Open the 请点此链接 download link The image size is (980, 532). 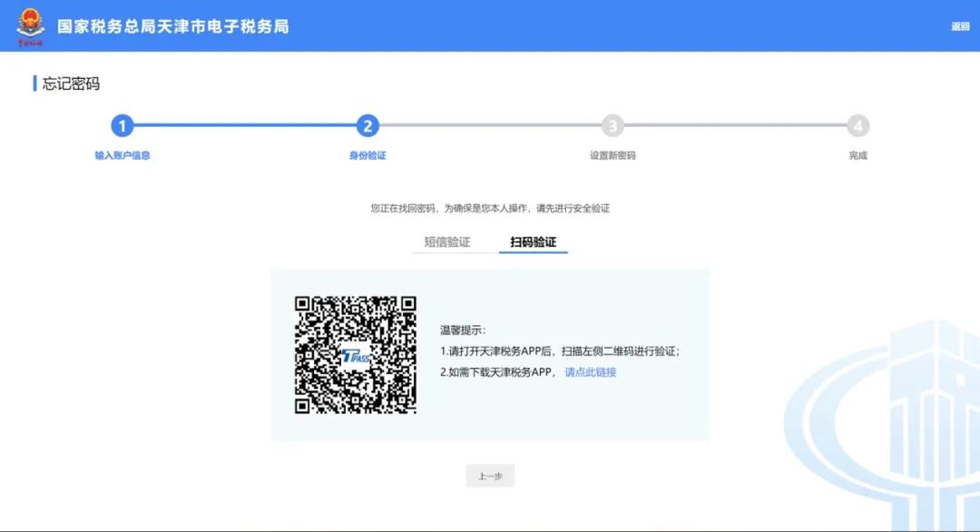(x=591, y=372)
